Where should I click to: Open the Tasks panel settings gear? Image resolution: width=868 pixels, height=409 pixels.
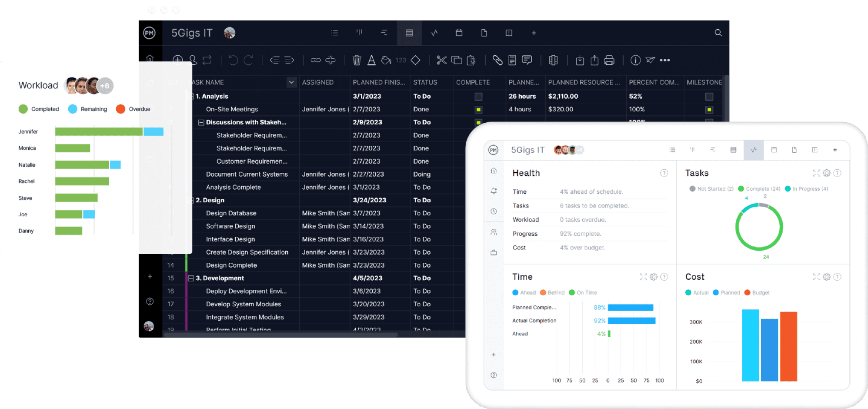pyautogui.click(x=826, y=173)
